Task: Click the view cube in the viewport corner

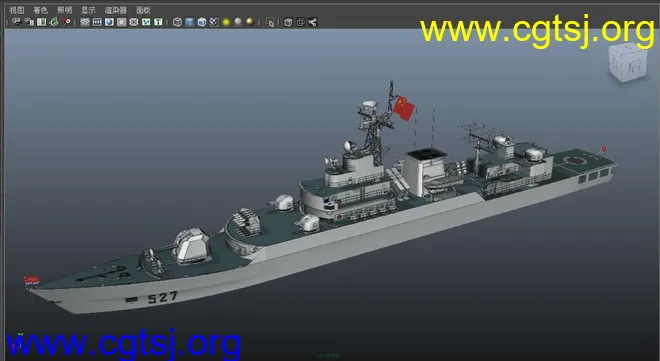Action: click(628, 62)
